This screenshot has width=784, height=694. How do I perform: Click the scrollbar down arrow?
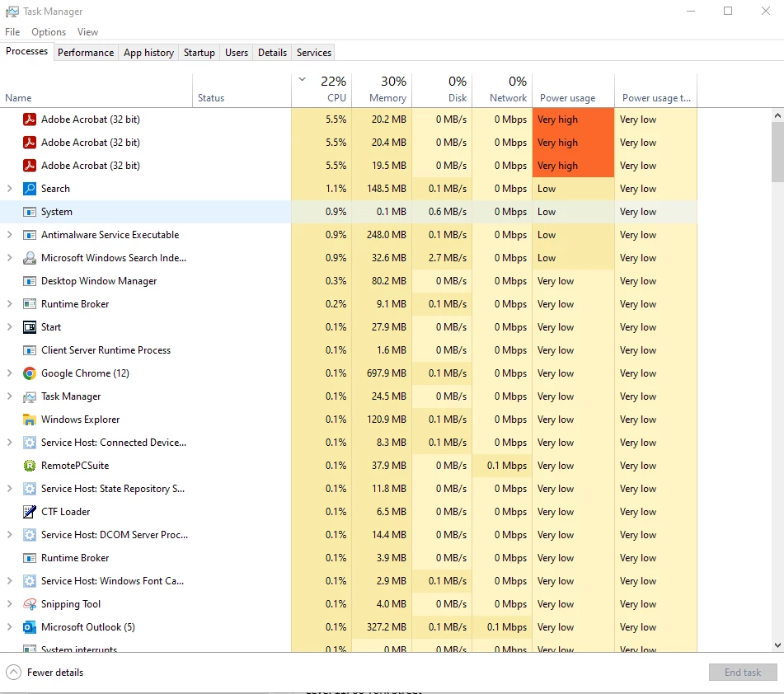tap(777, 645)
